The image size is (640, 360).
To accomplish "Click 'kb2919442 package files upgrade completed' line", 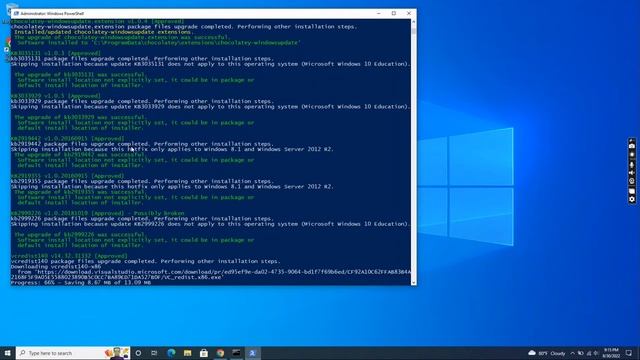I will (x=142, y=144).
